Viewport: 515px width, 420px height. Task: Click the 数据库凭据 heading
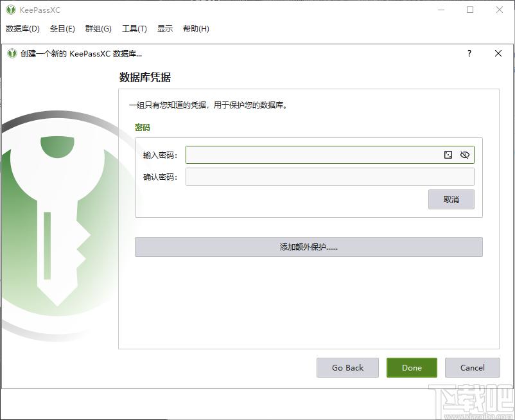coord(145,78)
